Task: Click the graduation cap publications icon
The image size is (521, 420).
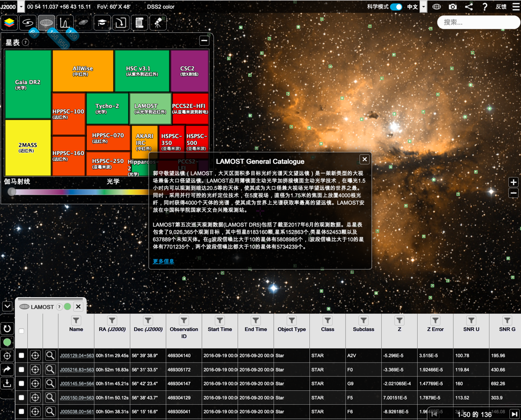Action: 102,23
